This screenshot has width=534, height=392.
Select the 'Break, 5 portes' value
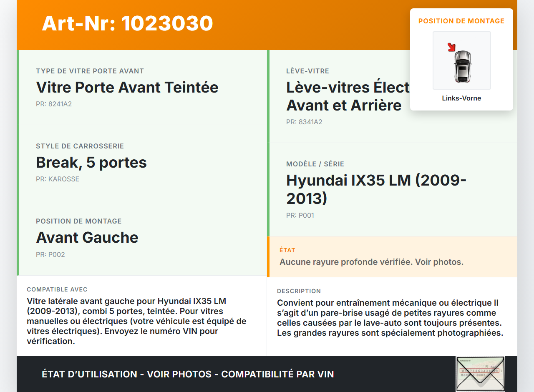(91, 163)
